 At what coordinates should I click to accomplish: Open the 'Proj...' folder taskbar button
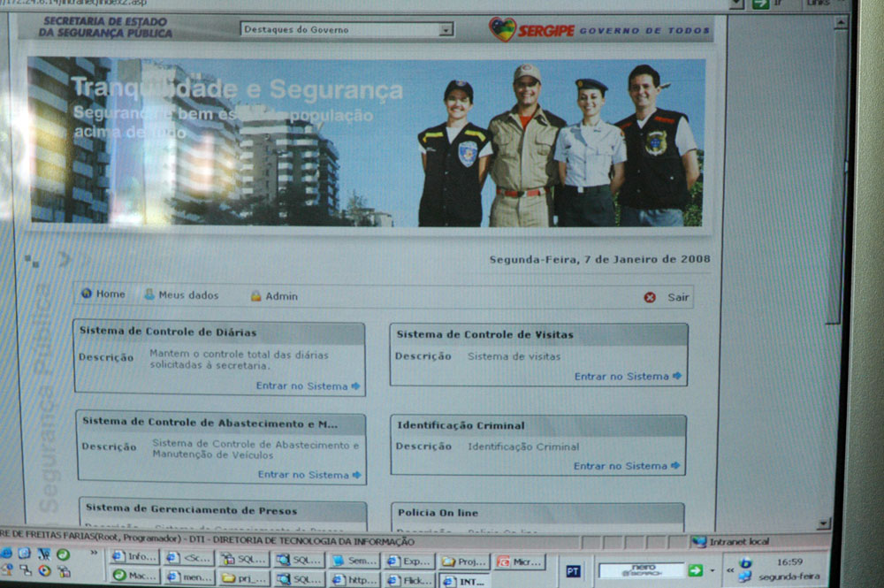[x=463, y=561]
